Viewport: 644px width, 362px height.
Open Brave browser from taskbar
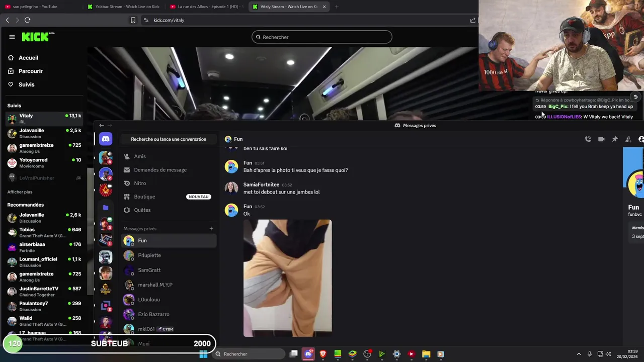323,354
